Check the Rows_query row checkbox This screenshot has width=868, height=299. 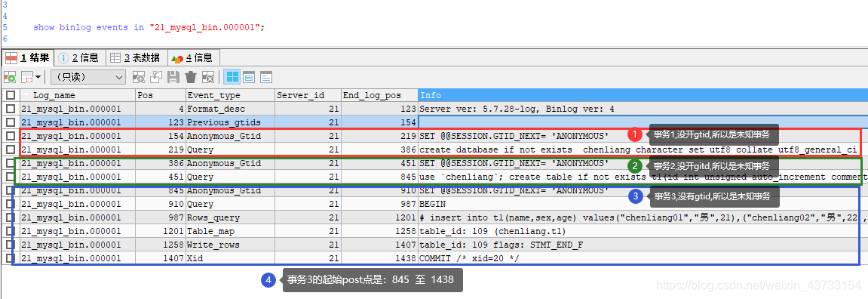(x=10, y=217)
